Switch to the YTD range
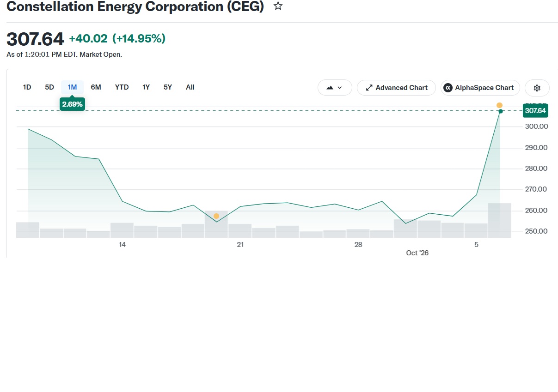558x392 pixels. pyautogui.click(x=122, y=87)
